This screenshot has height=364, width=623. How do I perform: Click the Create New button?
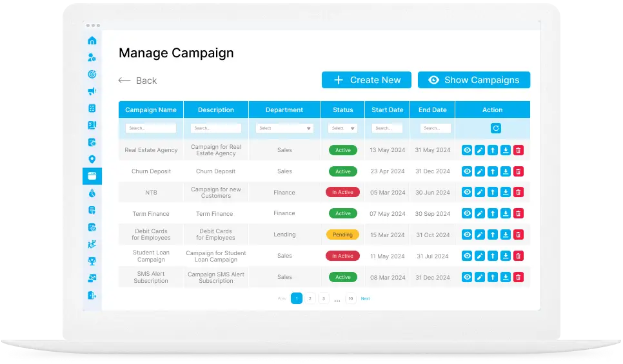coord(366,80)
